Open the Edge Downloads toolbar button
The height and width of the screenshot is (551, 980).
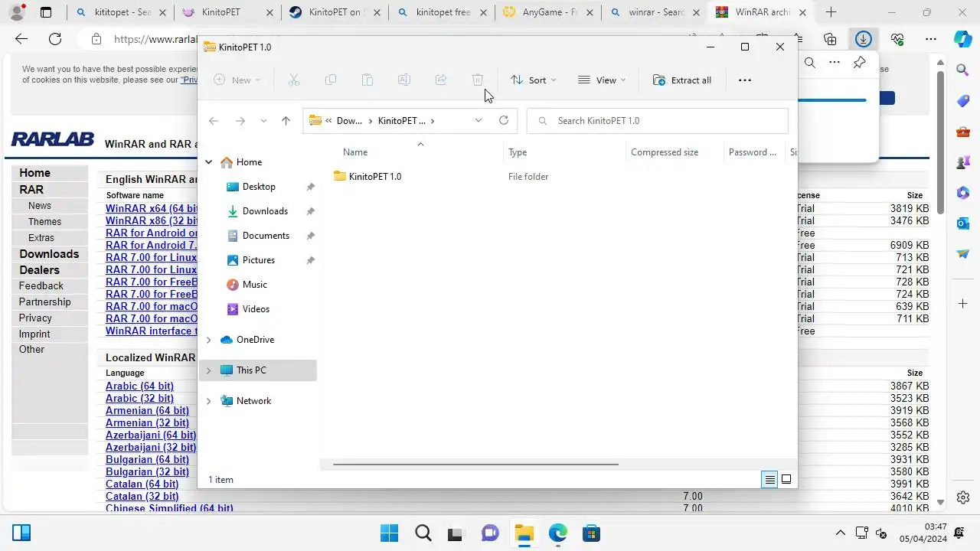864,39
